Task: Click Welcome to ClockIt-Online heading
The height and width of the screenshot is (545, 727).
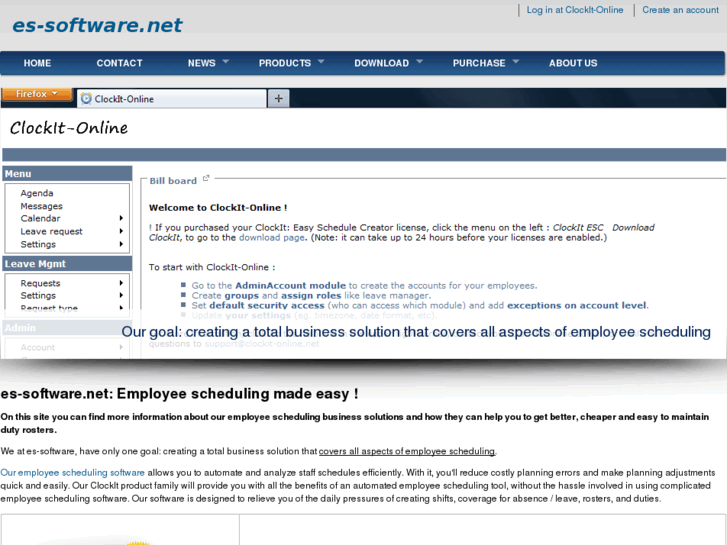Action: point(218,208)
